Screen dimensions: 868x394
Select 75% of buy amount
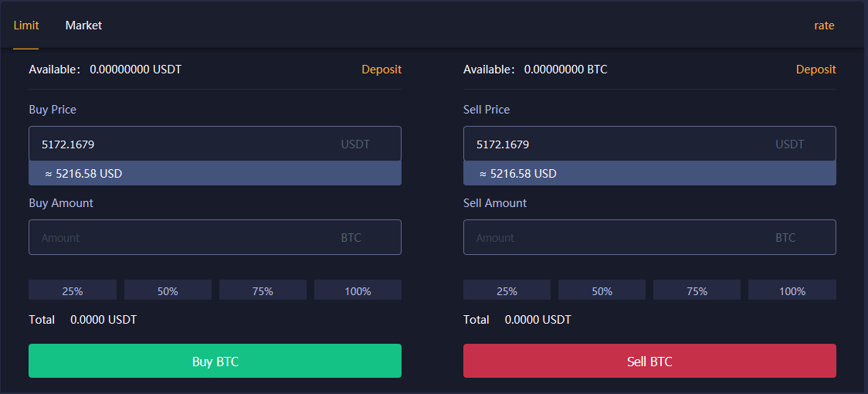click(263, 291)
